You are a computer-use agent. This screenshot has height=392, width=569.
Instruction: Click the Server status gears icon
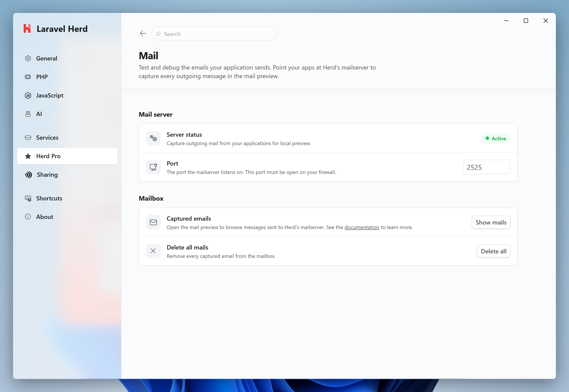[153, 138]
